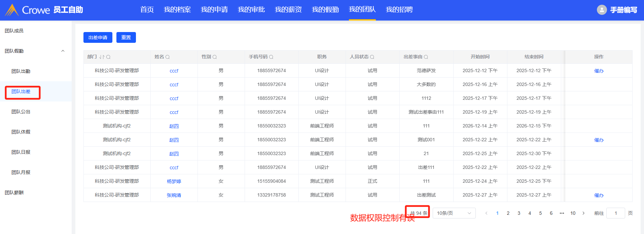Click the user avatar icon in header
The width and height of the screenshot is (644, 234).
[x=602, y=10]
